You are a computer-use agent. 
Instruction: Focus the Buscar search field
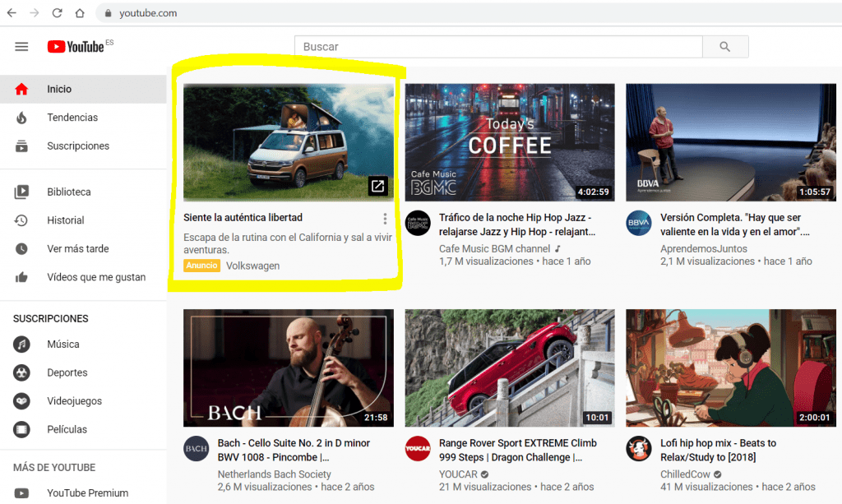(498, 47)
